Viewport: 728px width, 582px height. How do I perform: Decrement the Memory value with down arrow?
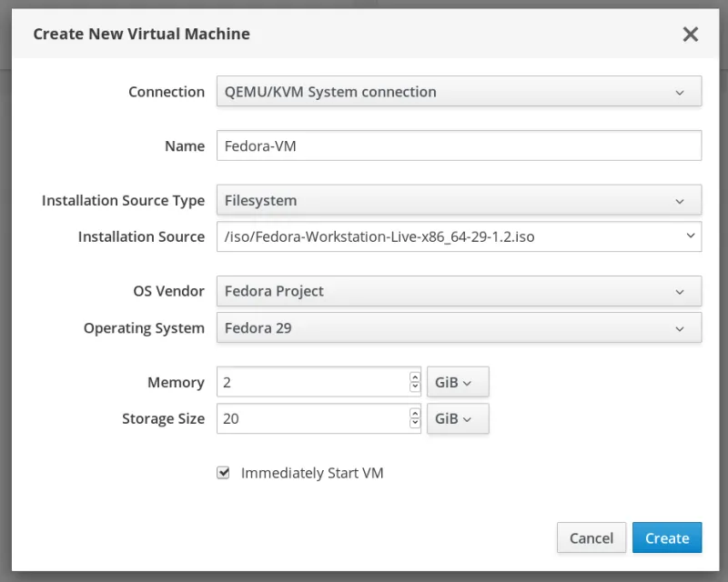414,386
